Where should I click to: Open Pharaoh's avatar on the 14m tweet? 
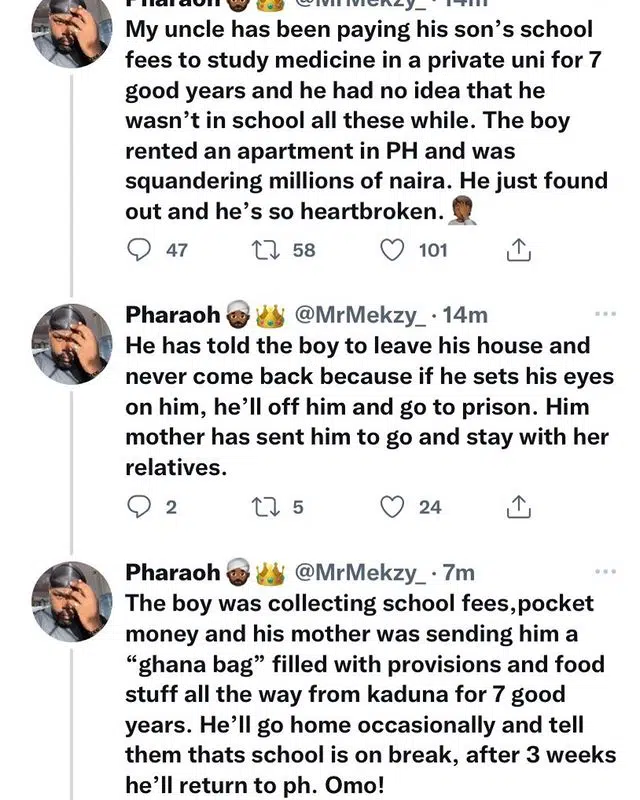[x=72, y=344]
